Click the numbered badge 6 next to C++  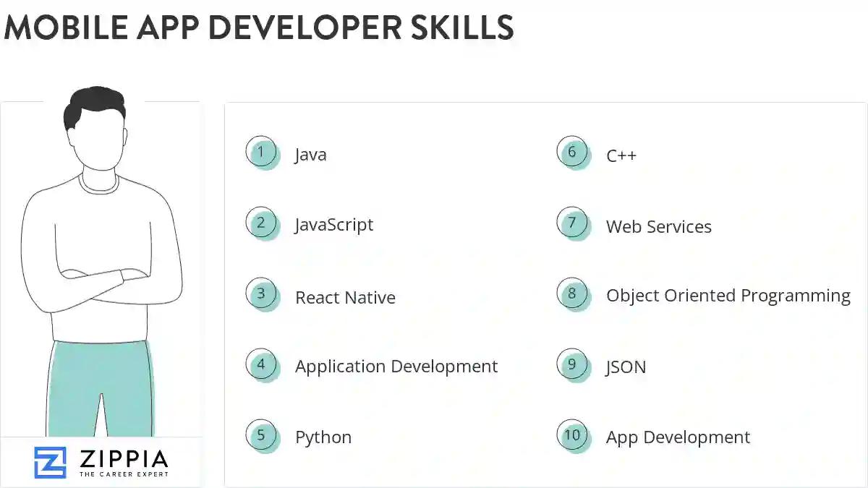point(574,153)
